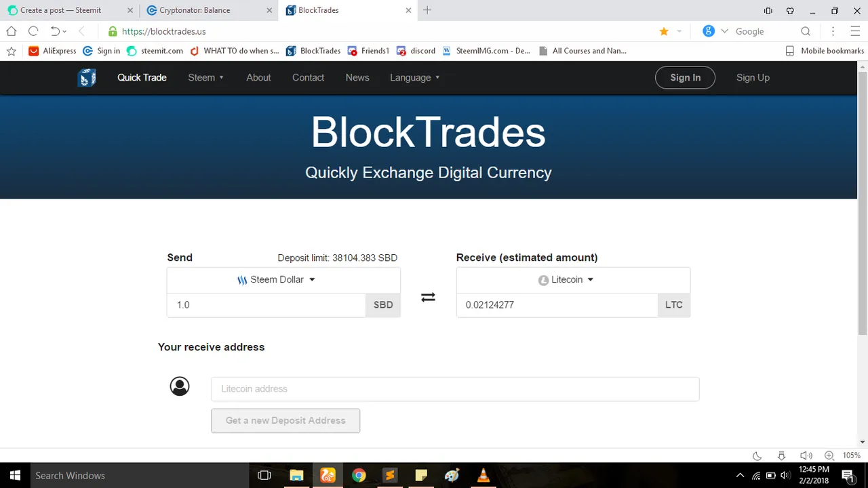Open discord bookmark
868x488 pixels.
pos(416,51)
